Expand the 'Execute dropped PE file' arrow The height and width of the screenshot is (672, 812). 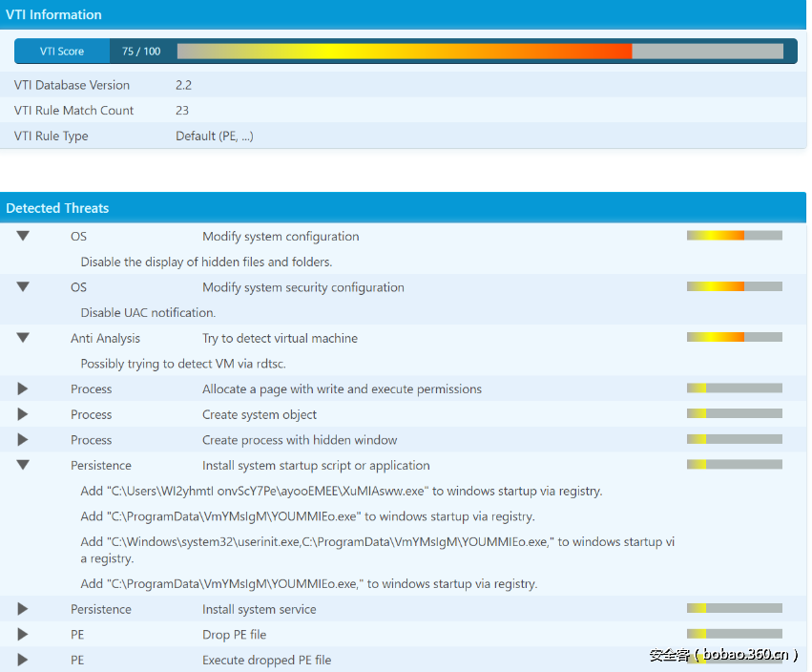tap(23, 660)
